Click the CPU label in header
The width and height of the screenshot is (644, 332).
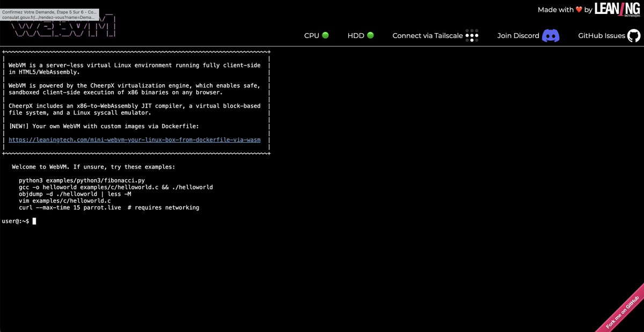[x=312, y=35]
